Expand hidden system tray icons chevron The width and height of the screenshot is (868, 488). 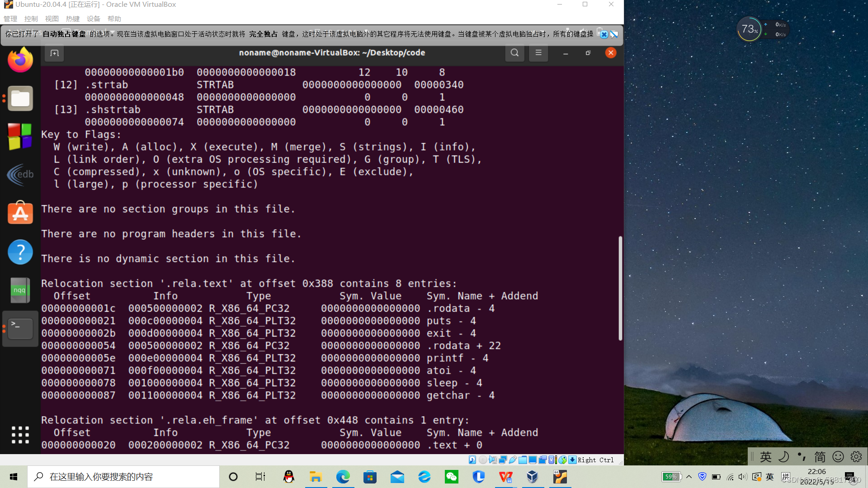click(689, 477)
